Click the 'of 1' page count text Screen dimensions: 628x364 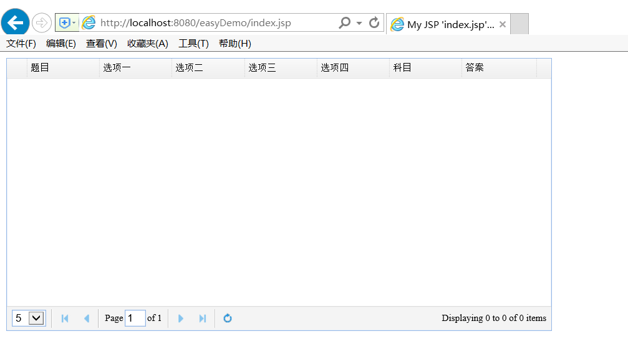click(154, 318)
